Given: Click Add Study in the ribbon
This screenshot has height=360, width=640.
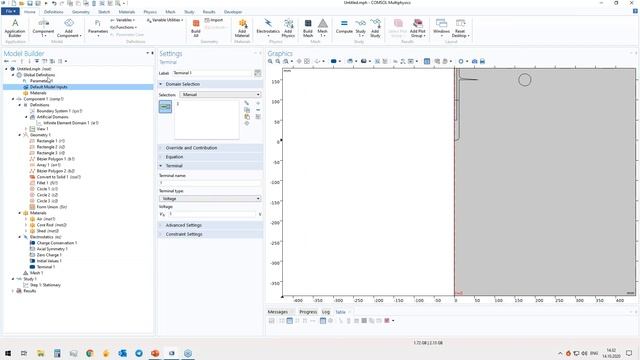Looking at the screenshot, I should point(375,28).
